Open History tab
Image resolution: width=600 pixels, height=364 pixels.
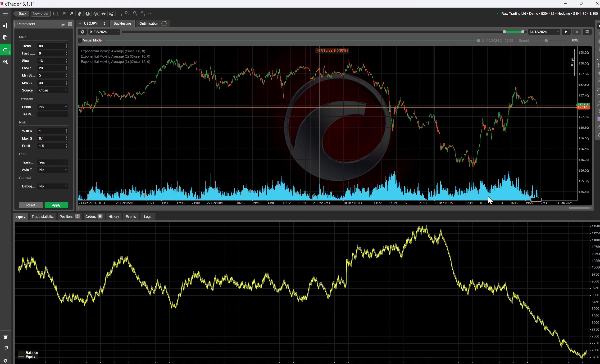pyautogui.click(x=114, y=217)
